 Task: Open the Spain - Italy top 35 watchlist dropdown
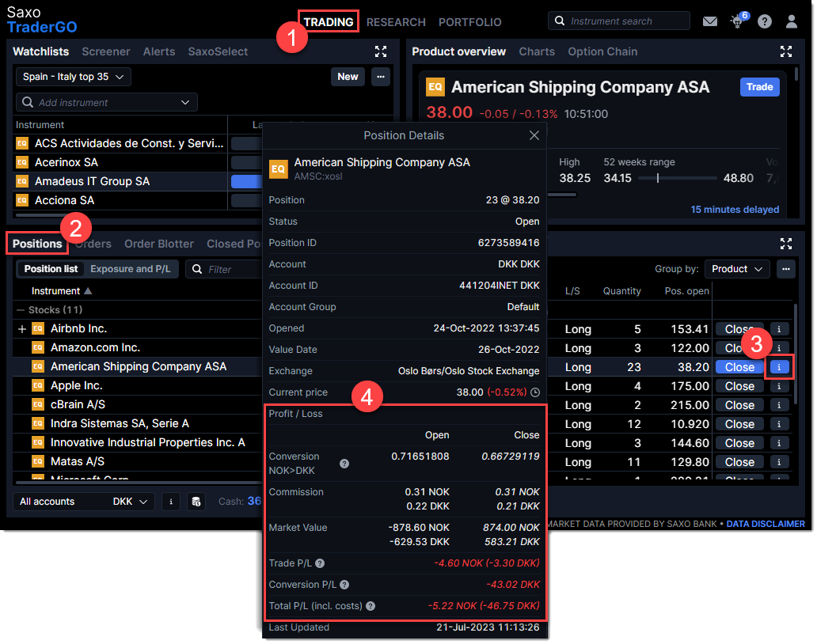click(x=74, y=77)
